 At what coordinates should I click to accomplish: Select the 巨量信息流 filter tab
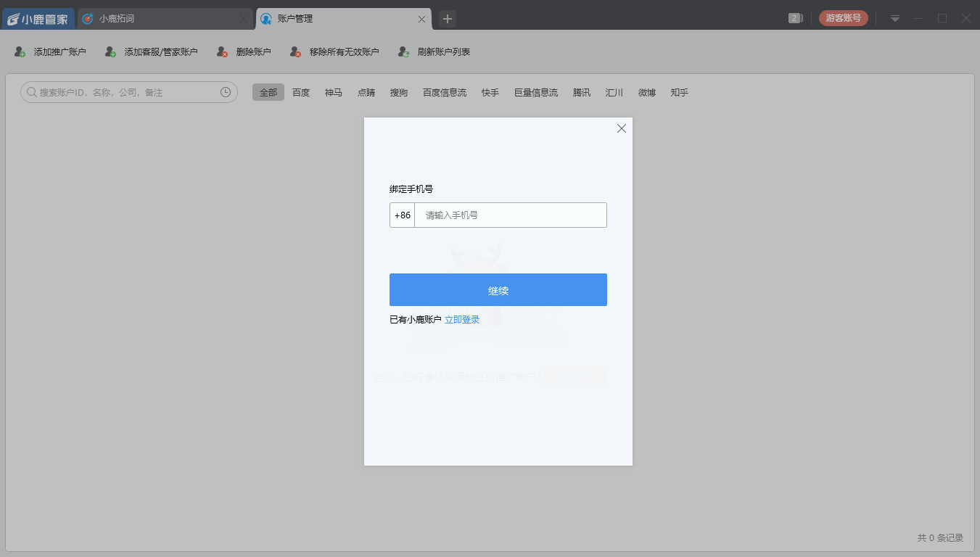[x=536, y=93]
